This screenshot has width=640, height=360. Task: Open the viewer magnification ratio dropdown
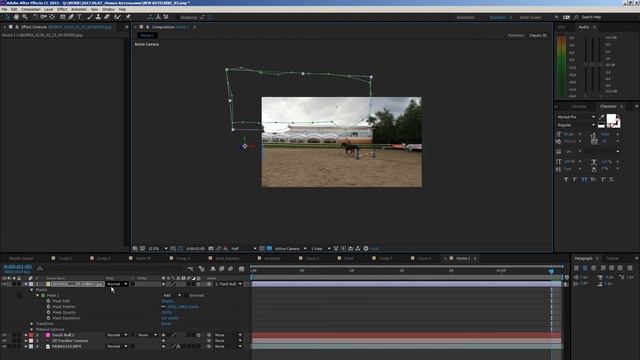(158, 248)
